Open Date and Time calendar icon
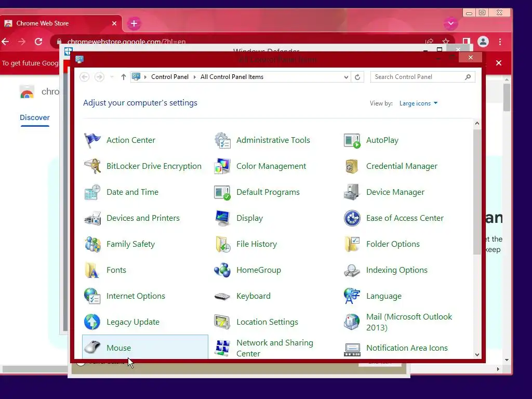Viewport: 532px width, 399px height. [92, 192]
